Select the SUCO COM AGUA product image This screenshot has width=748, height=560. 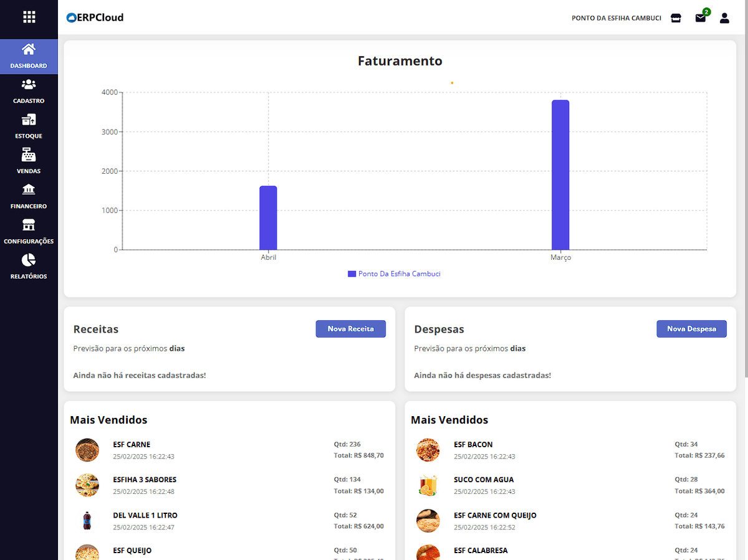pyautogui.click(x=428, y=485)
